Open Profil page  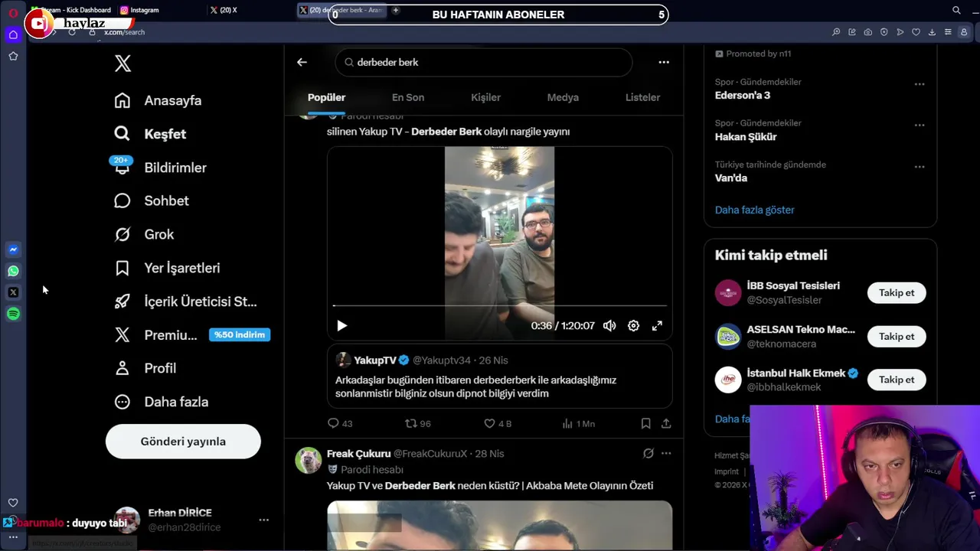coord(145,368)
